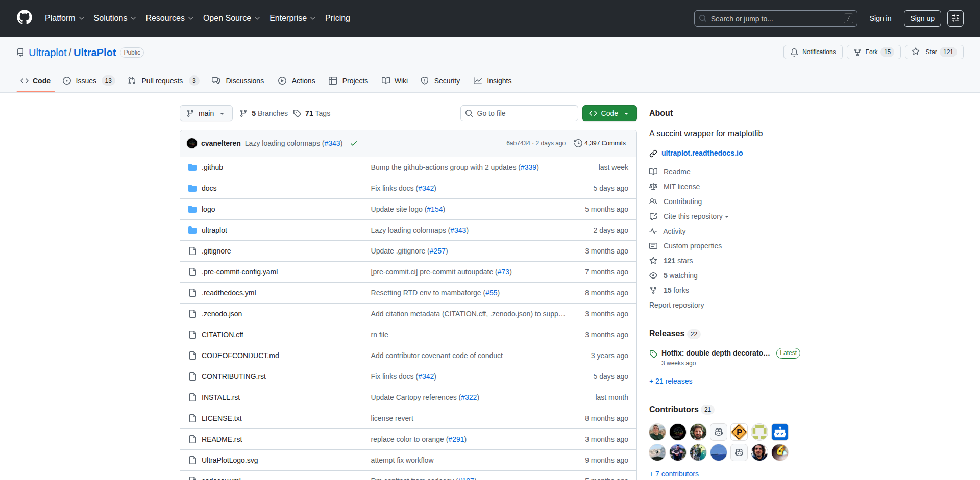Fork the UltraPlot repository
980x480 pixels.
click(873, 52)
